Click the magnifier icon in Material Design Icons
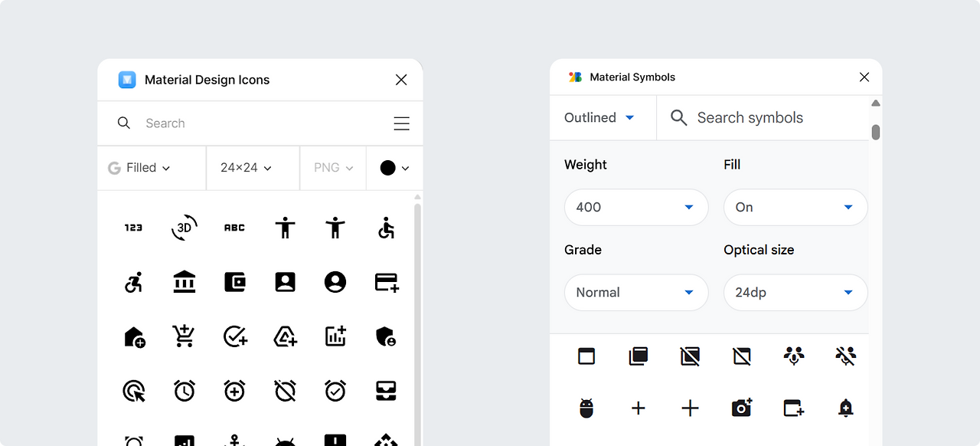This screenshot has width=980, height=446. (124, 123)
